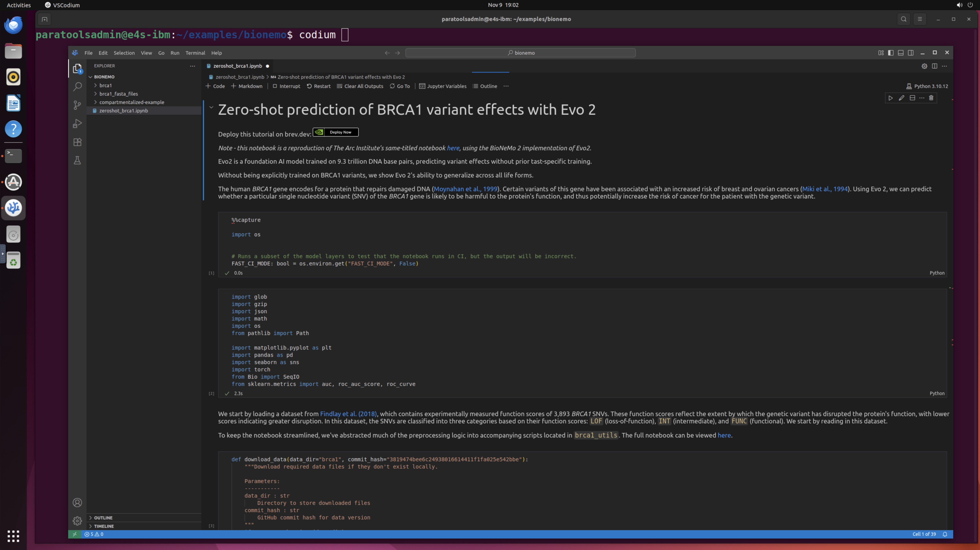Open the Search view in activity bar
The image size is (980, 550).
(77, 87)
